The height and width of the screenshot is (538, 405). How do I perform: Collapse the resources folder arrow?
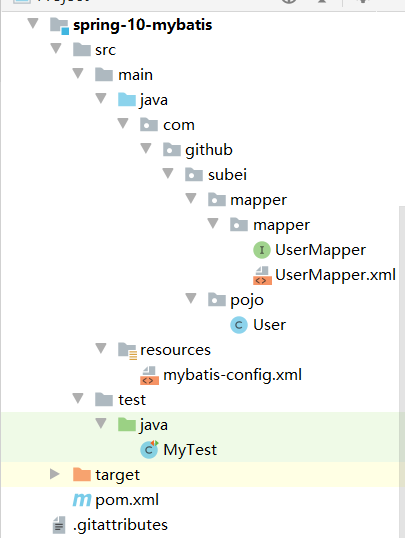(x=101, y=348)
